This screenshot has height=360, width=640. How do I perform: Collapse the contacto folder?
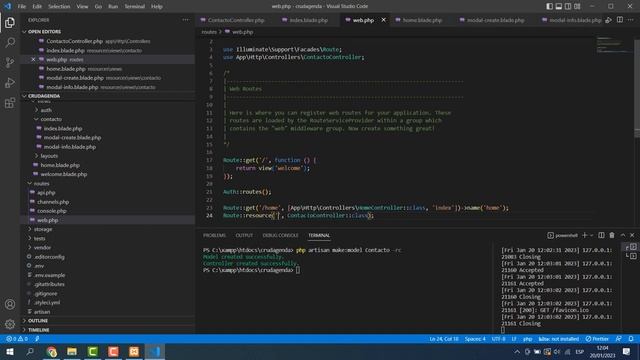coord(51,119)
